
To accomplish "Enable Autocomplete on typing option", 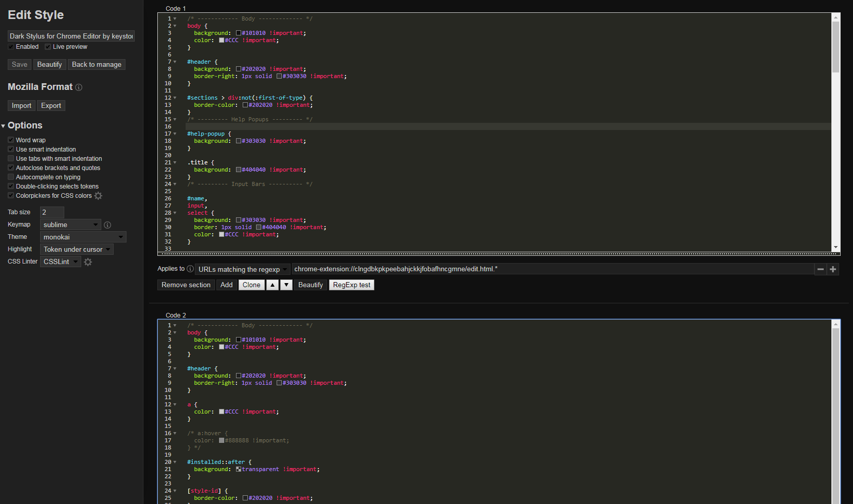I will [x=11, y=177].
